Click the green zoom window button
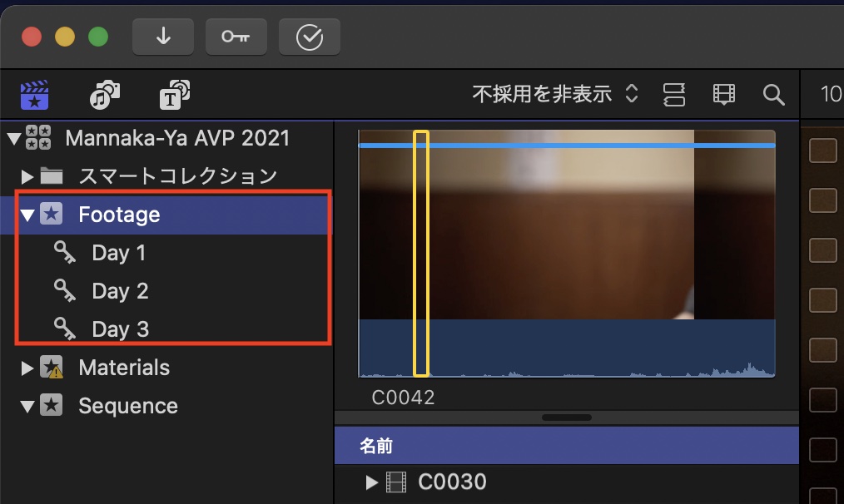Viewport: 844px width, 504px height. [98, 37]
